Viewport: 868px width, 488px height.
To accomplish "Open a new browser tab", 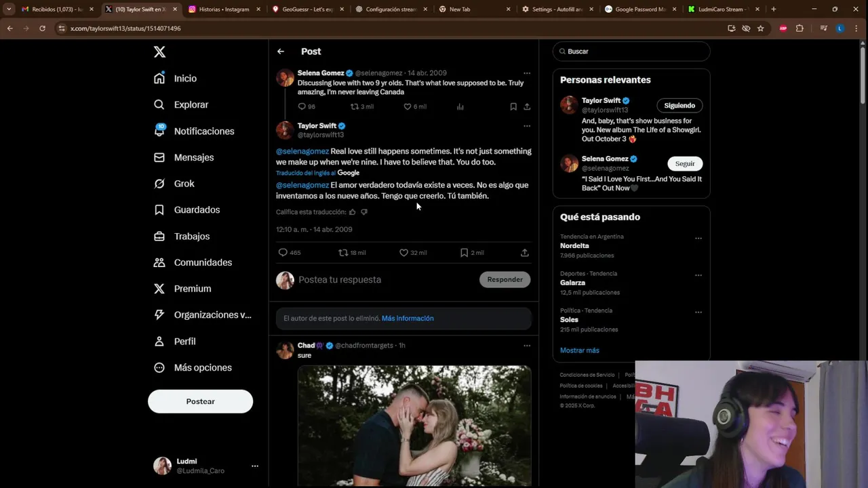I will pyautogui.click(x=774, y=9).
